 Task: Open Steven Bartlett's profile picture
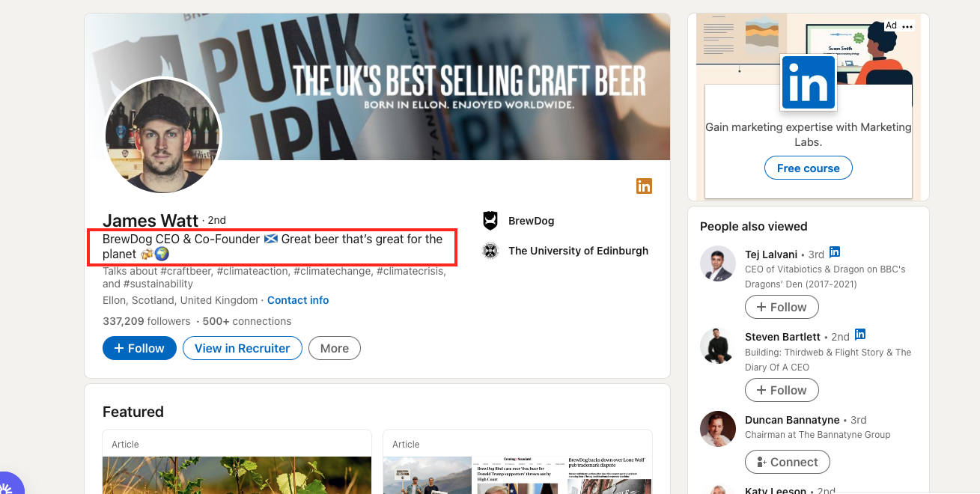pyautogui.click(x=718, y=346)
